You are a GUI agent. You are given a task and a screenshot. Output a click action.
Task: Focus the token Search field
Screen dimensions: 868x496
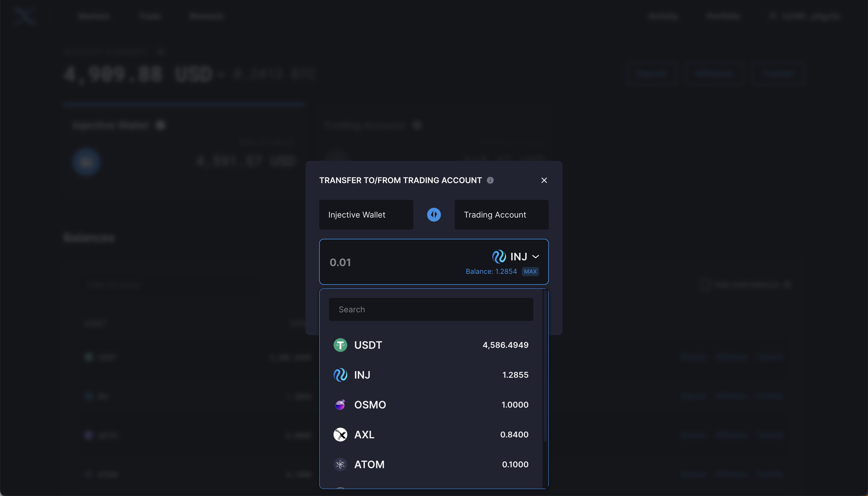pyautogui.click(x=431, y=309)
